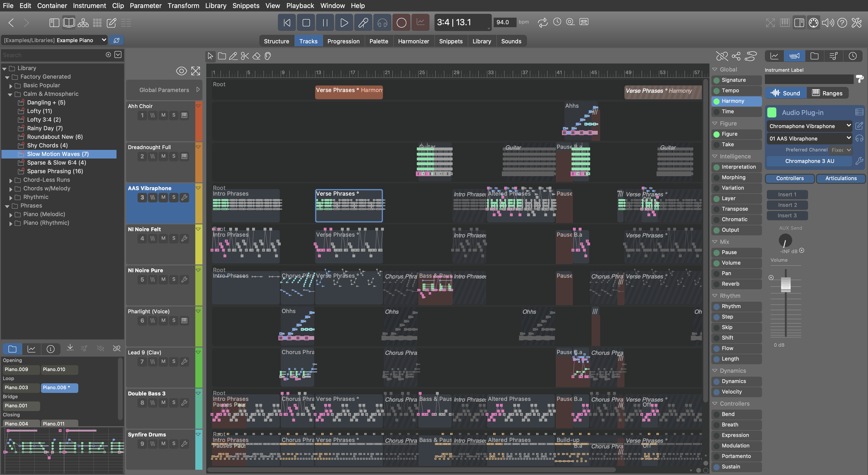Select the Piano.010 phrase thumbnail

(x=59, y=369)
